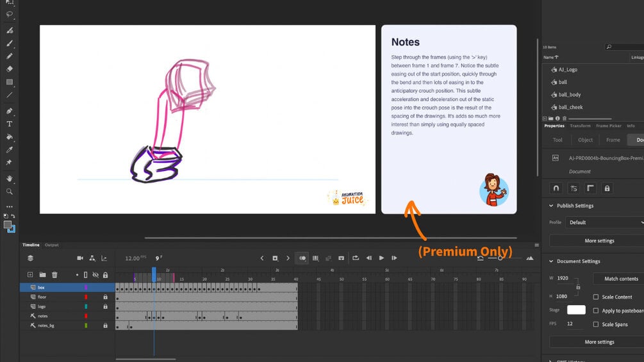Select the Object properties tab
Image resolution: width=644 pixels, height=362 pixels.
click(585, 140)
